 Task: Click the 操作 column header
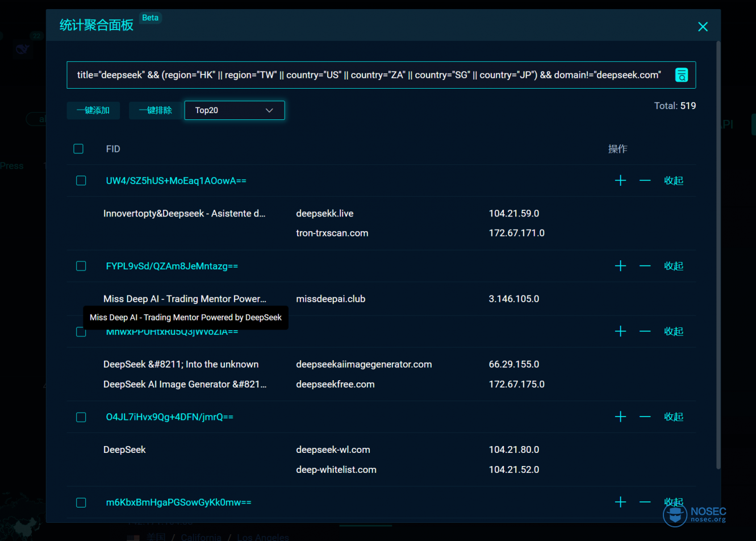617,149
